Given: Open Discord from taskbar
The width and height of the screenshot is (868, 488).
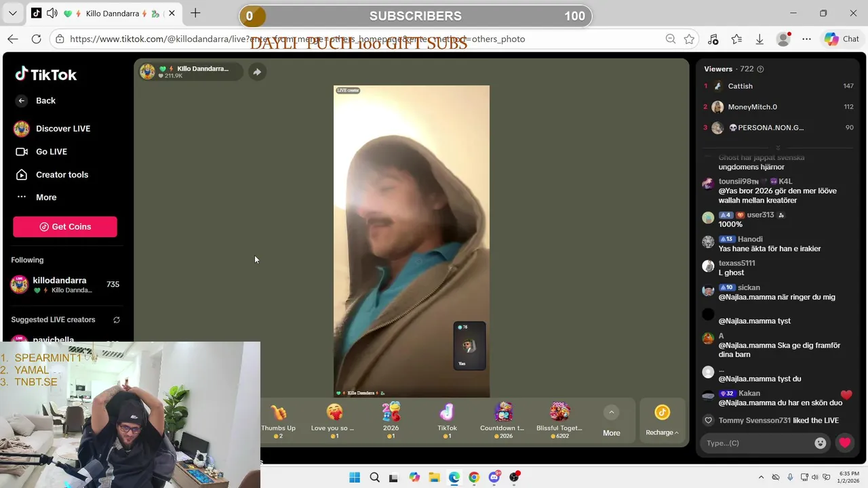Looking at the screenshot, I should click(x=494, y=477).
